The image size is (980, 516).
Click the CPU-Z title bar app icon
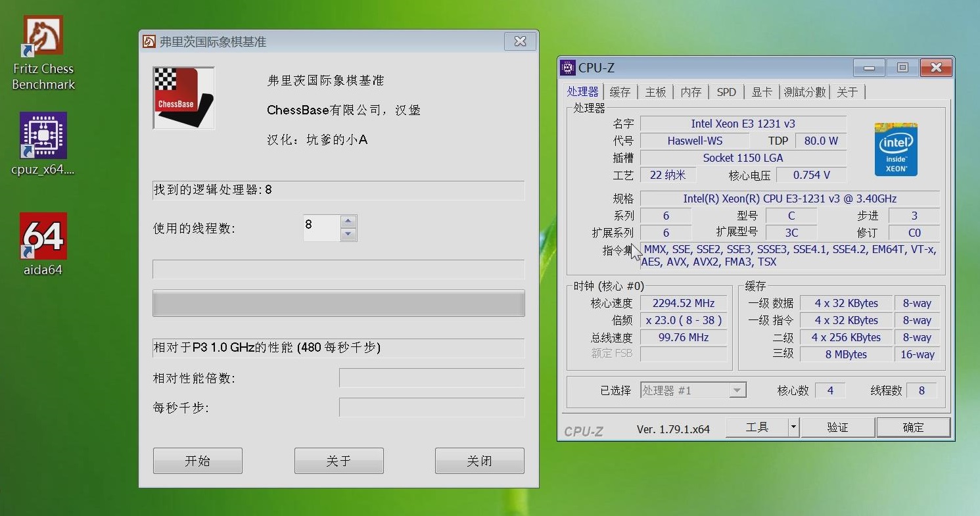(568, 68)
